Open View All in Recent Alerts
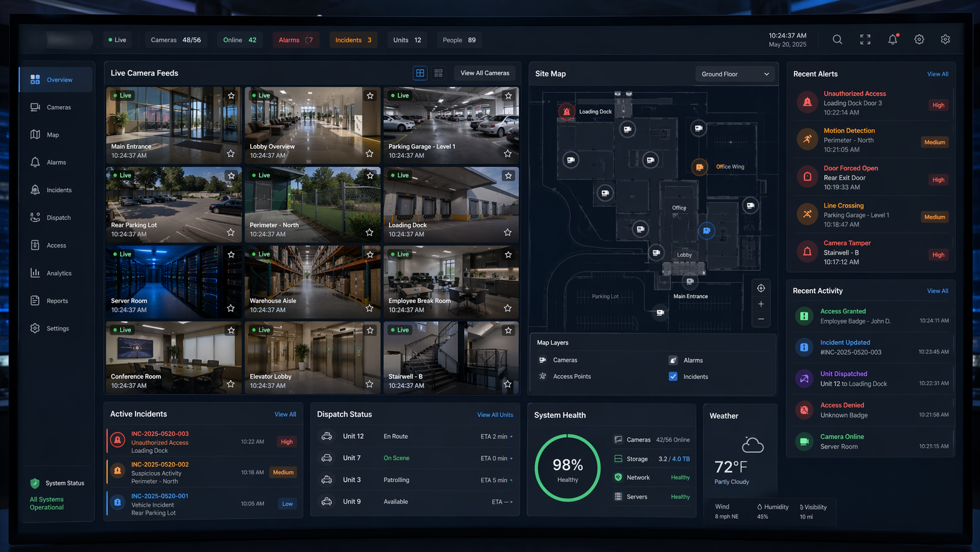 click(x=937, y=74)
